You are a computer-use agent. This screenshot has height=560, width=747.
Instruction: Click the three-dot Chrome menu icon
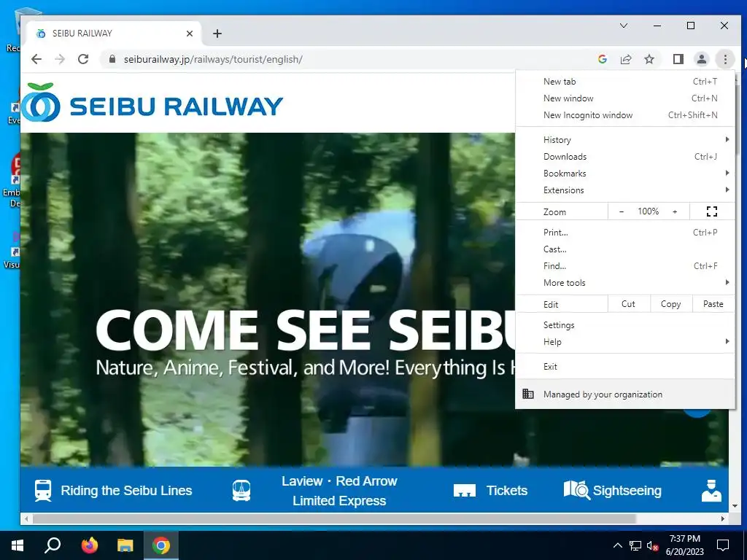(x=725, y=59)
